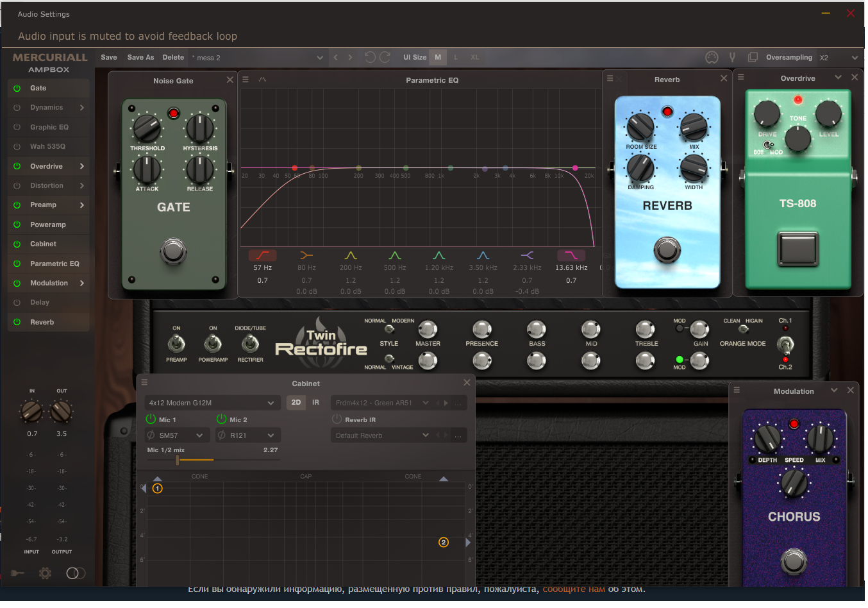This screenshot has width=868, height=608.
Task: Open the 4x12 Modern G12M cabinet dropdown
Action: [x=213, y=403]
